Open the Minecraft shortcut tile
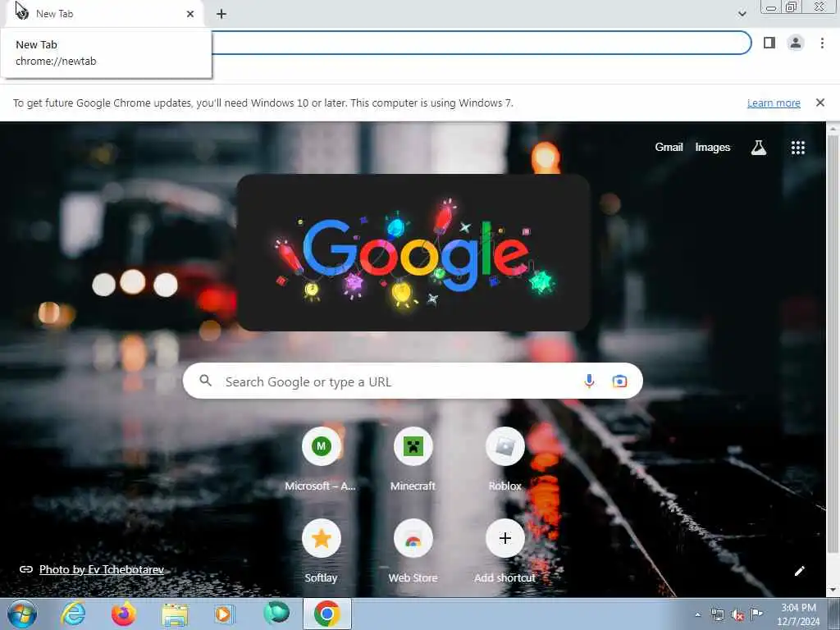Screen dimensions: 840x630 (413, 459)
